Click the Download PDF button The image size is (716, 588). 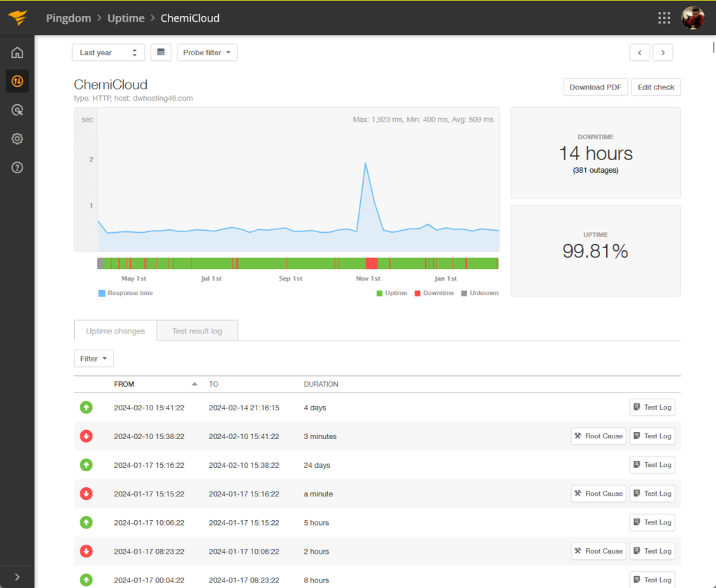[x=595, y=87]
